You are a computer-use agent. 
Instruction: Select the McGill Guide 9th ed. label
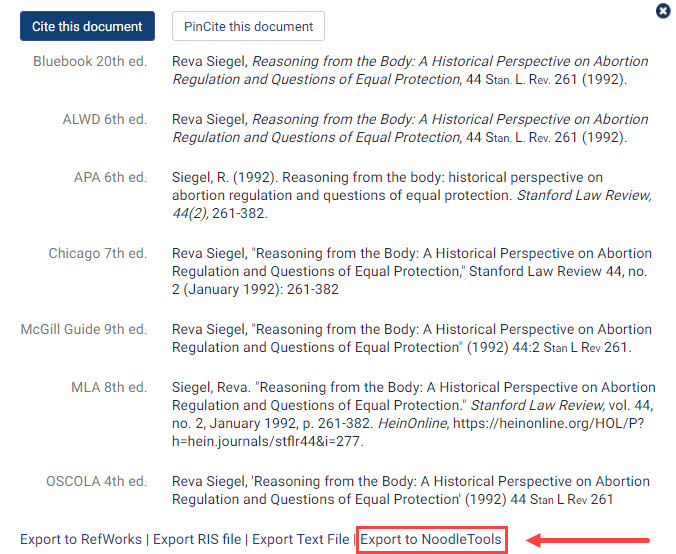pos(84,330)
